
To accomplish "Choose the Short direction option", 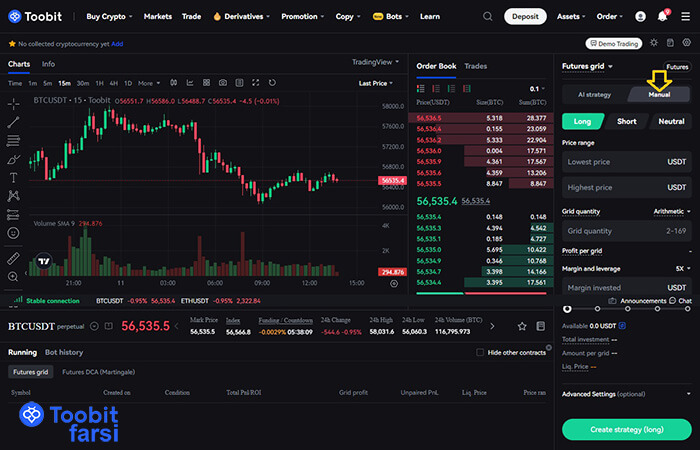I will coord(626,121).
